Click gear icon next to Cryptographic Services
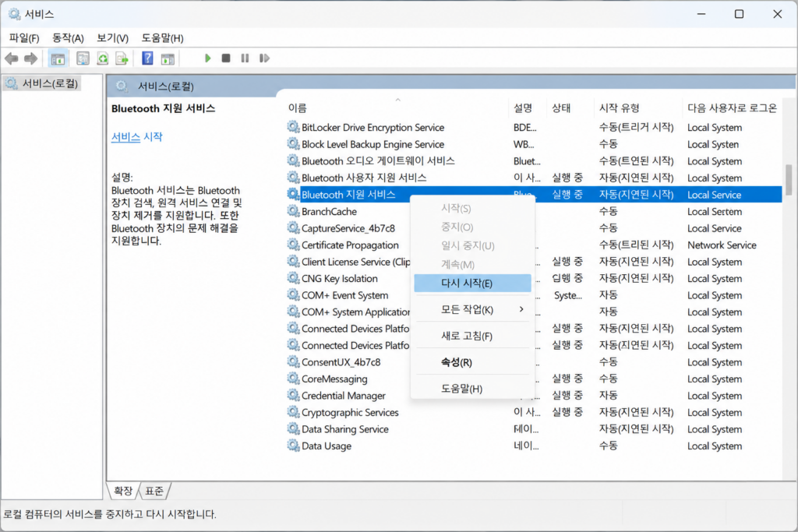The image size is (798, 532). point(293,412)
